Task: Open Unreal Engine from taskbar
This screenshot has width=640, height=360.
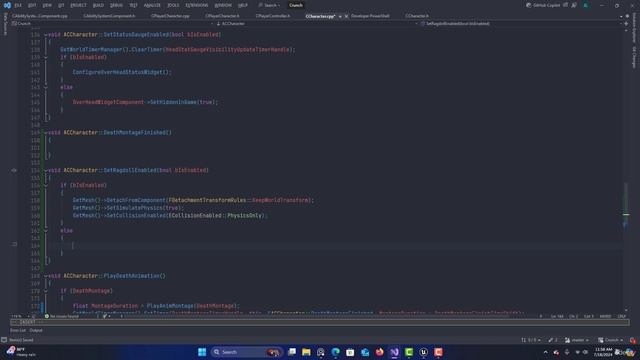Action: (424, 352)
